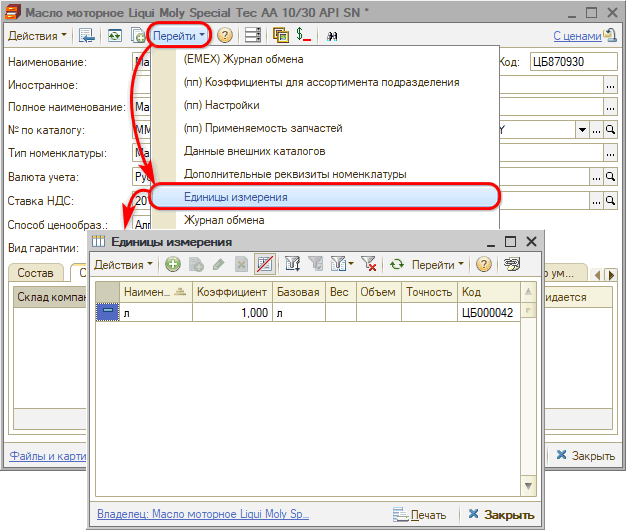Click the Refresh list icon
The width and height of the screenshot is (626, 530).
[396, 265]
